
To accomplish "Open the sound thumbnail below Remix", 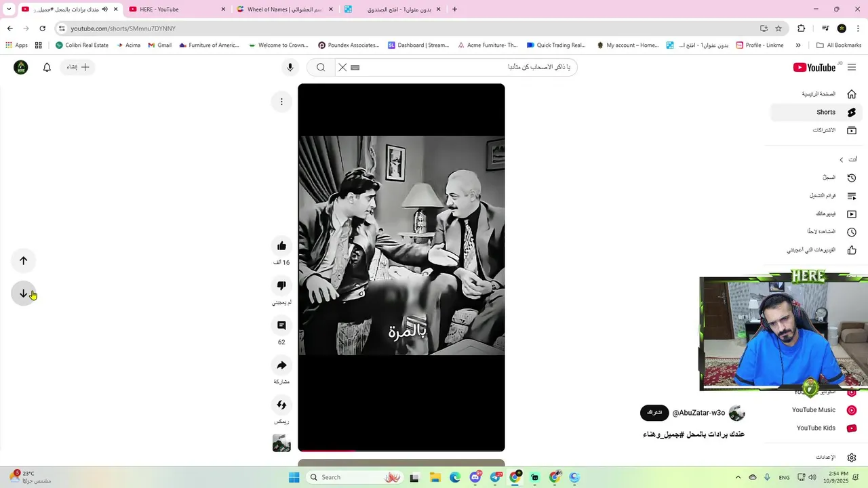I will (x=281, y=443).
